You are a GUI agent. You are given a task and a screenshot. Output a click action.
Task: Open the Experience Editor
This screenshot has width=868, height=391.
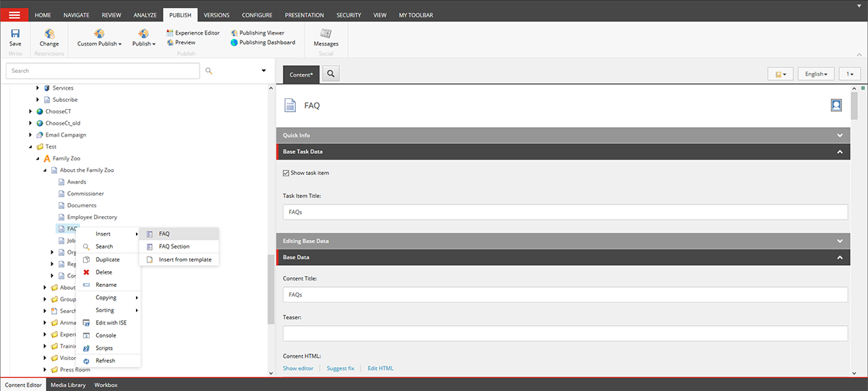[192, 33]
